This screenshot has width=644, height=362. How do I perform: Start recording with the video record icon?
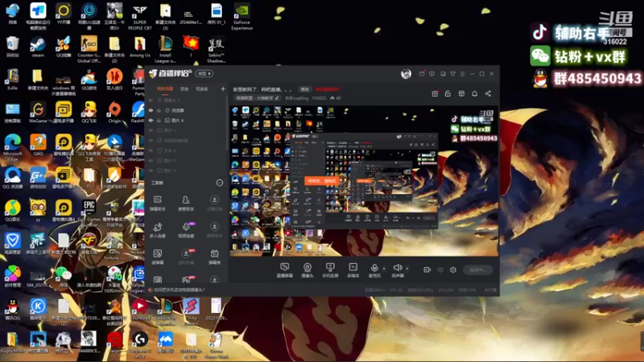427,269
